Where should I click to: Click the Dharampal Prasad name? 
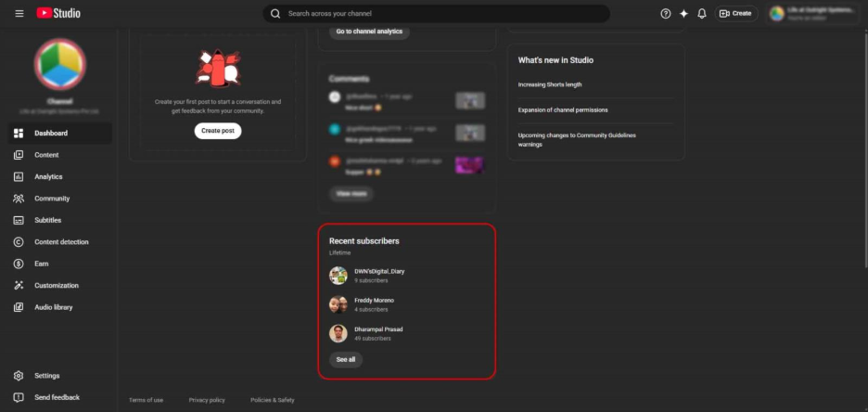(378, 328)
